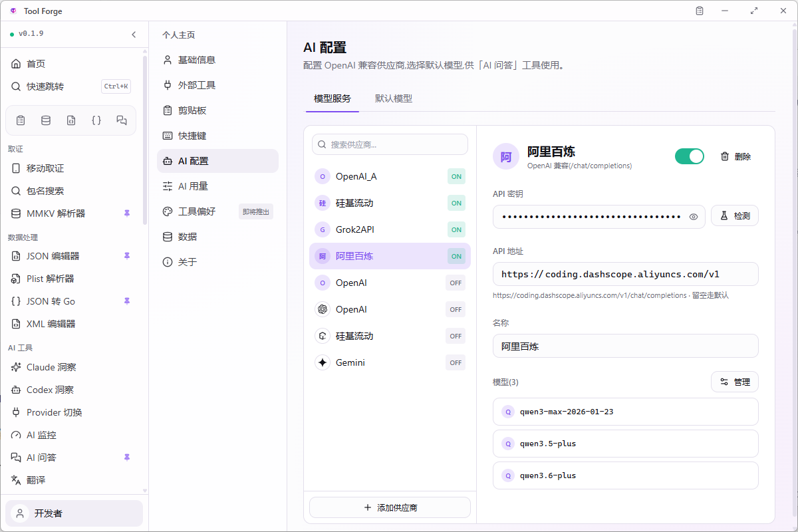The image size is (798, 532).
Task: Click the 搜索供应商 search field
Action: click(x=390, y=144)
